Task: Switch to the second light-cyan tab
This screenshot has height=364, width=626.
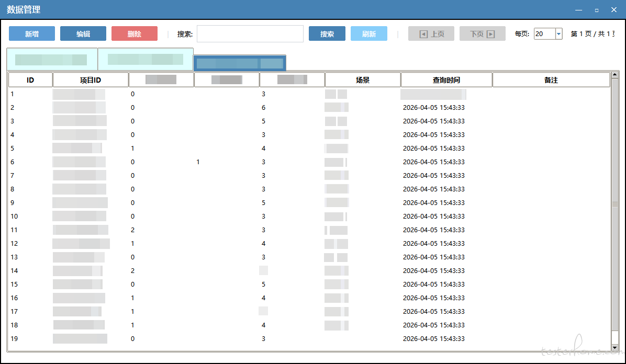Action: click(x=146, y=59)
